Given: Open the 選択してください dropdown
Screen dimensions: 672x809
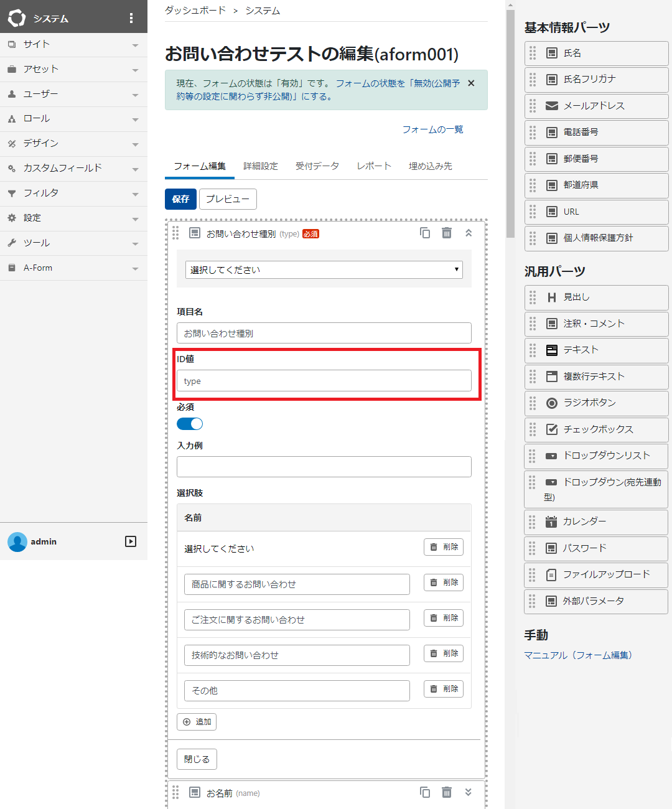Looking at the screenshot, I should [324, 269].
